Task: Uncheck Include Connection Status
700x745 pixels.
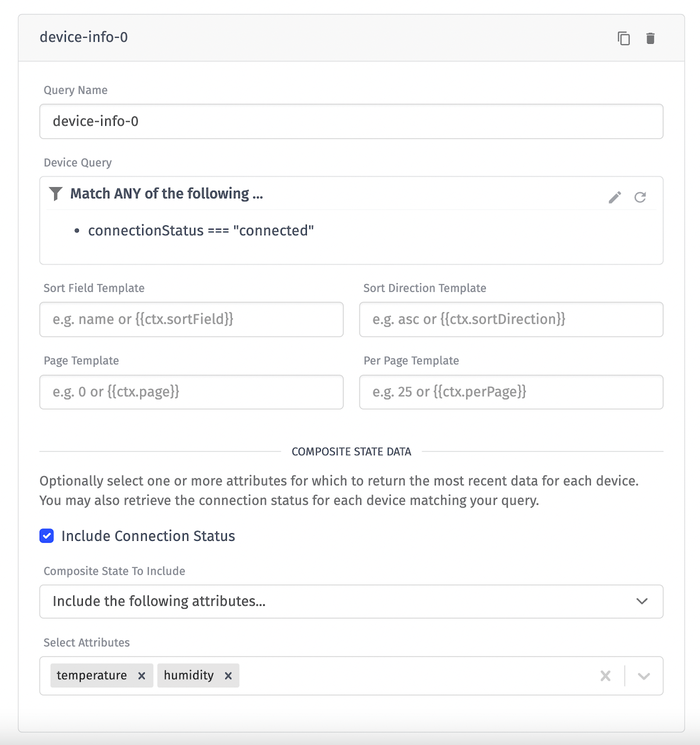Action: (x=47, y=536)
